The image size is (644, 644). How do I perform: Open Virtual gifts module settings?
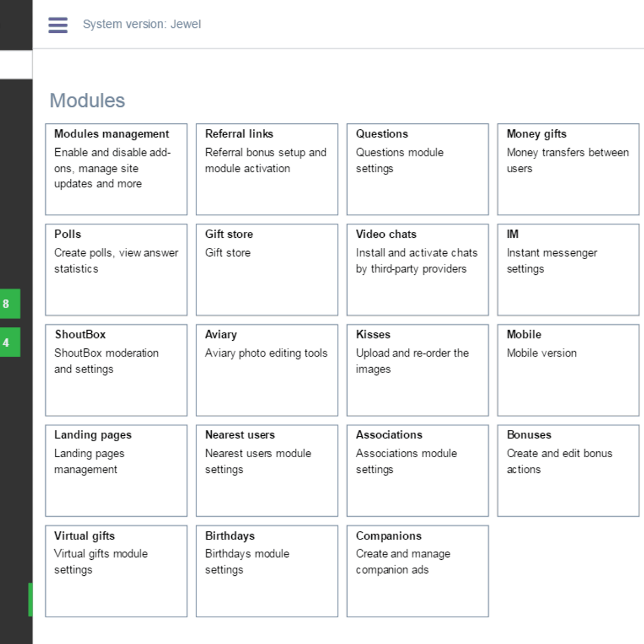click(x=116, y=571)
